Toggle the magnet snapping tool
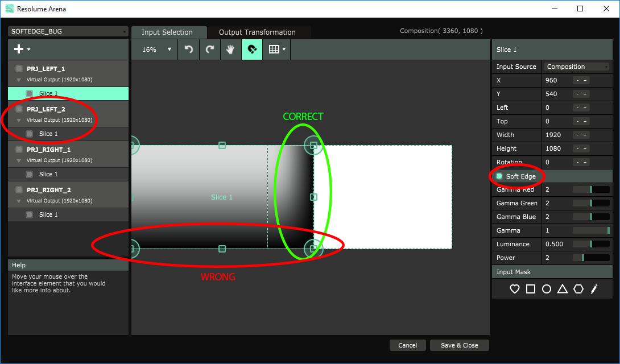This screenshot has width=620, height=364. pyautogui.click(x=251, y=49)
